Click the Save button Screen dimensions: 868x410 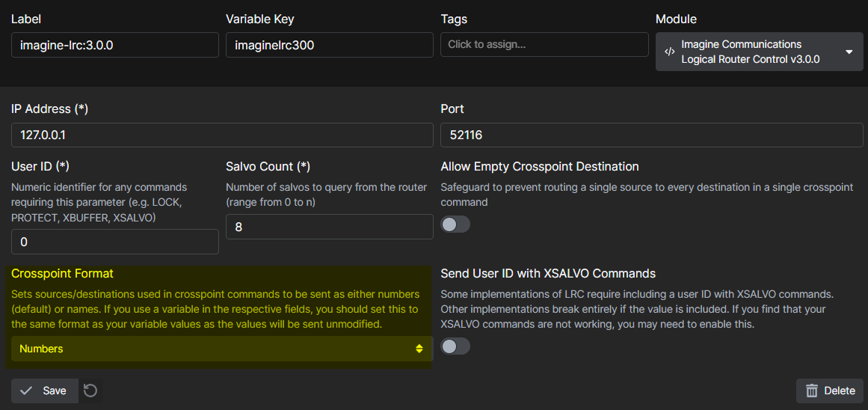(44, 391)
